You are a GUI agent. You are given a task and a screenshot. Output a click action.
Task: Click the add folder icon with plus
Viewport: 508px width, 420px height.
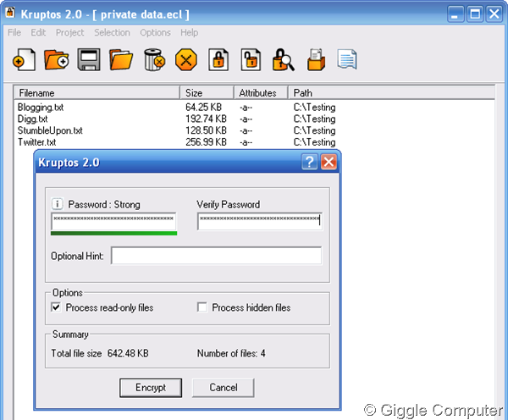57,59
